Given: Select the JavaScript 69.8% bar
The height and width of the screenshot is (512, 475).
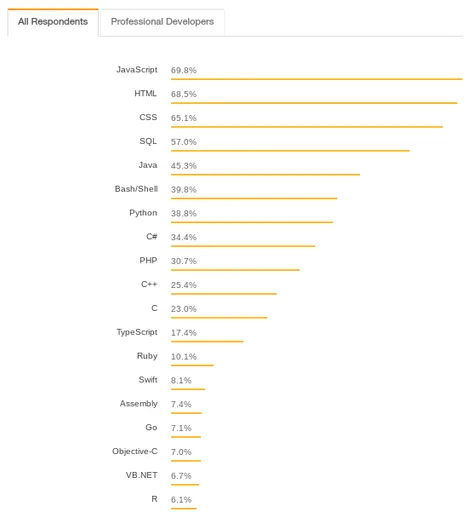Looking at the screenshot, I should click(x=317, y=79).
